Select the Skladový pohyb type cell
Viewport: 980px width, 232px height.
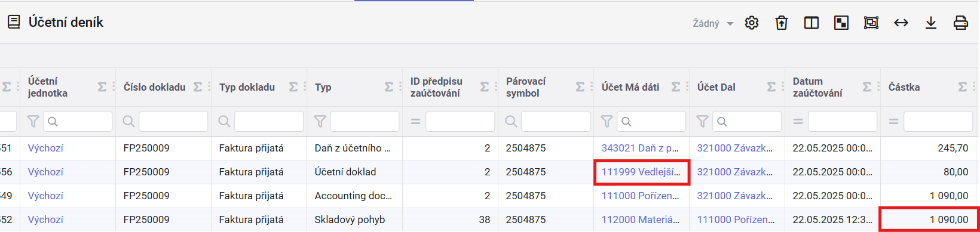click(x=355, y=219)
